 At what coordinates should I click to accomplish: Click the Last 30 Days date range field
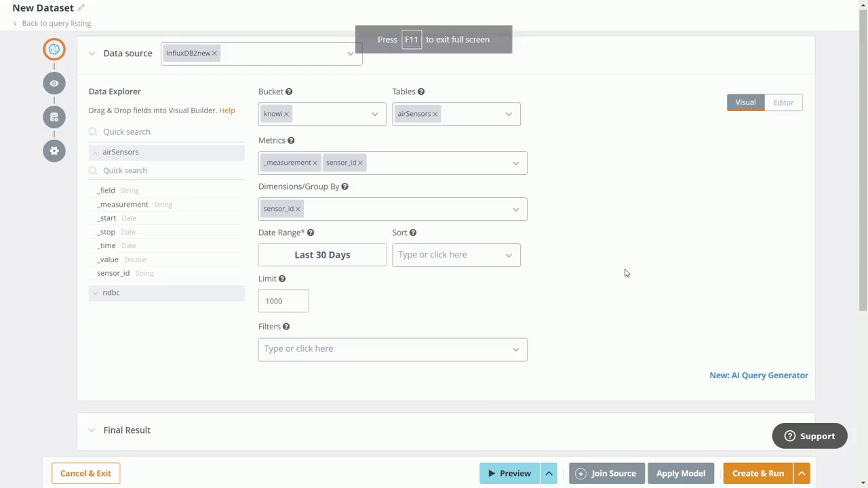click(322, 254)
